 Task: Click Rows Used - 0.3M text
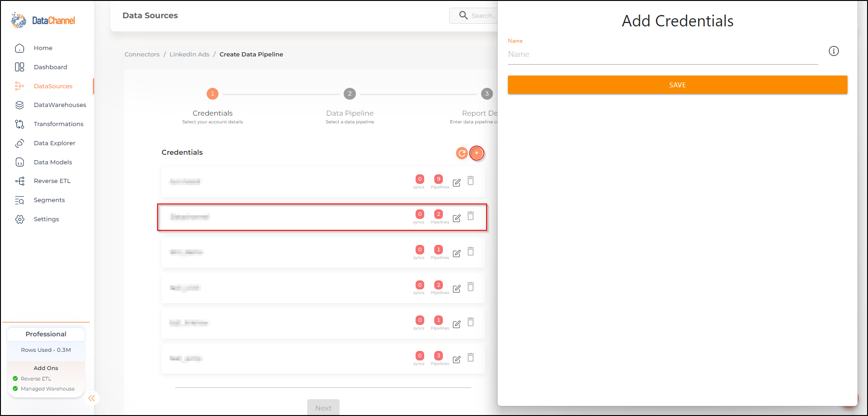click(x=46, y=350)
